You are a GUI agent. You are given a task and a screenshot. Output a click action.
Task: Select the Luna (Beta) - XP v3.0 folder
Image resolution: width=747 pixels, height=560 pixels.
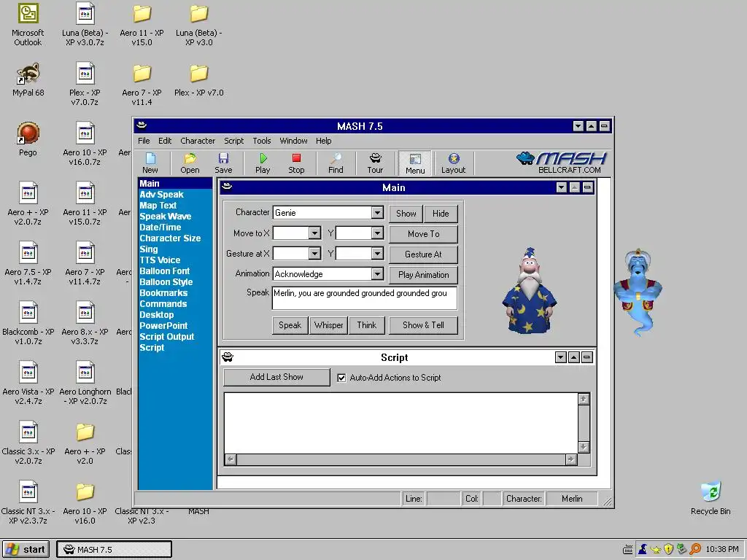(x=198, y=25)
